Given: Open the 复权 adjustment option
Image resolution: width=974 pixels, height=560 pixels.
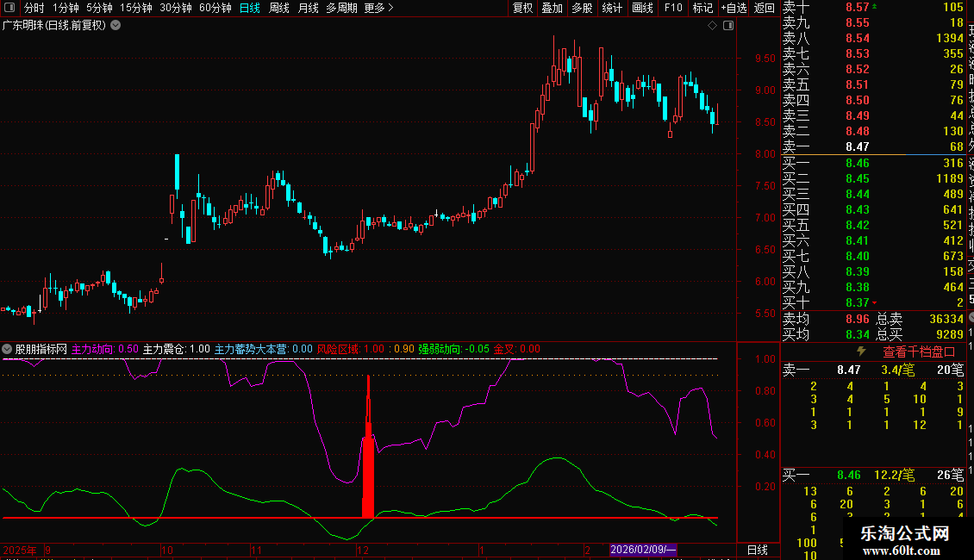Looking at the screenshot, I should pyautogui.click(x=522, y=8).
